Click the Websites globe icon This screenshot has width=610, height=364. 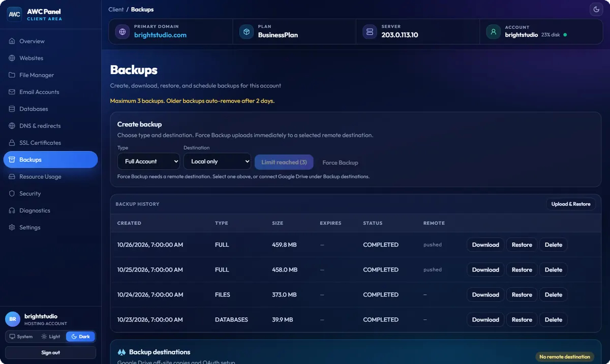[x=12, y=58]
